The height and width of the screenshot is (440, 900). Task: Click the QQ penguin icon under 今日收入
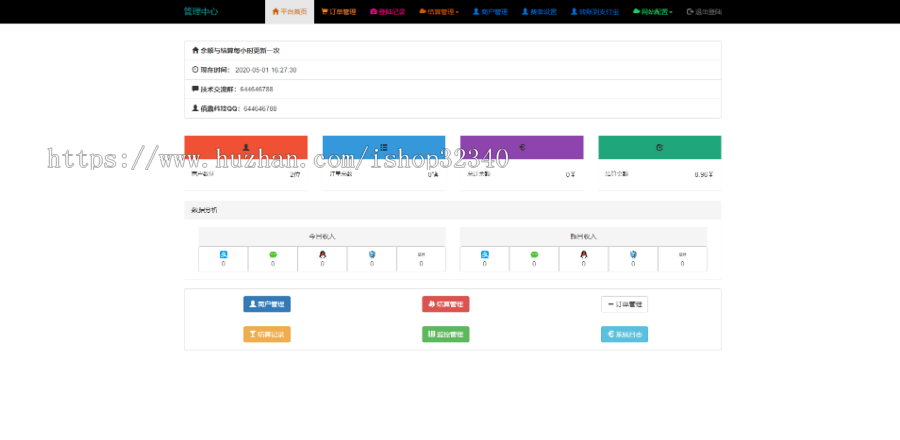[322, 254]
